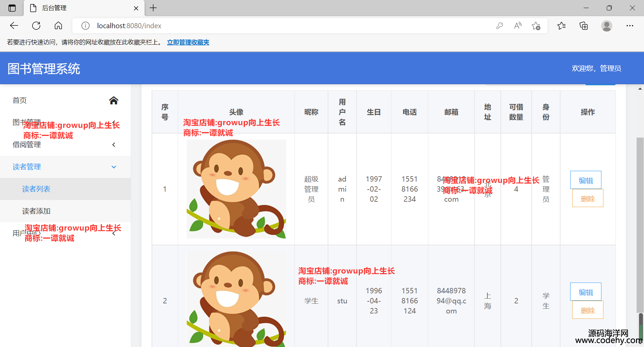644x347 pixels.
Task: Select the 上海 address cell
Action: pos(487,301)
